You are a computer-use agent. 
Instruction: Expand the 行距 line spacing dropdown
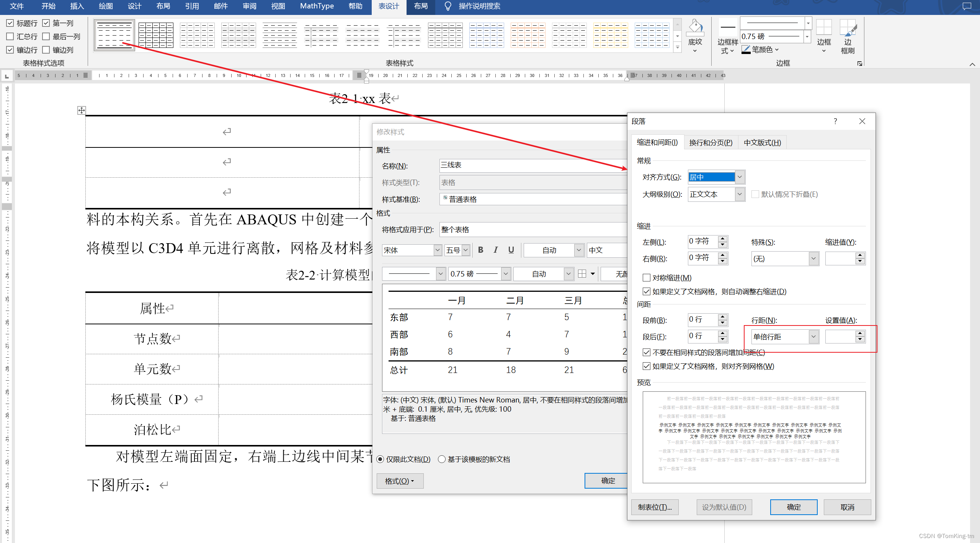pos(813,337)
